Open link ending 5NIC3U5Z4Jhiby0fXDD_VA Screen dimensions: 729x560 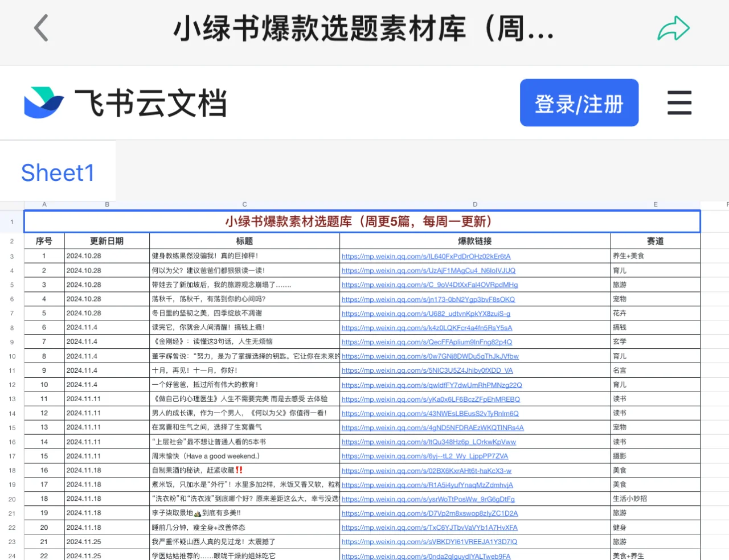(427, 370)
